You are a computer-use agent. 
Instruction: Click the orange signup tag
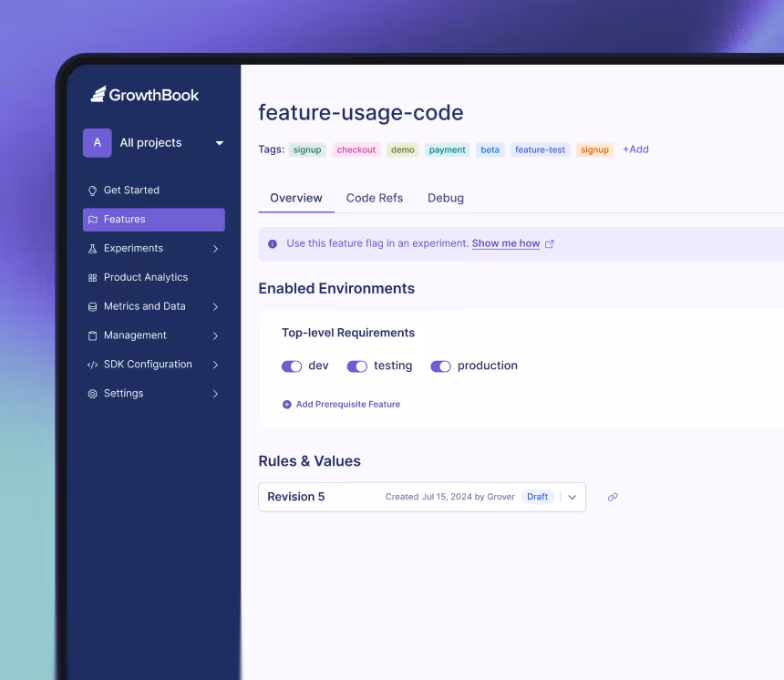(x=594, y=150)
